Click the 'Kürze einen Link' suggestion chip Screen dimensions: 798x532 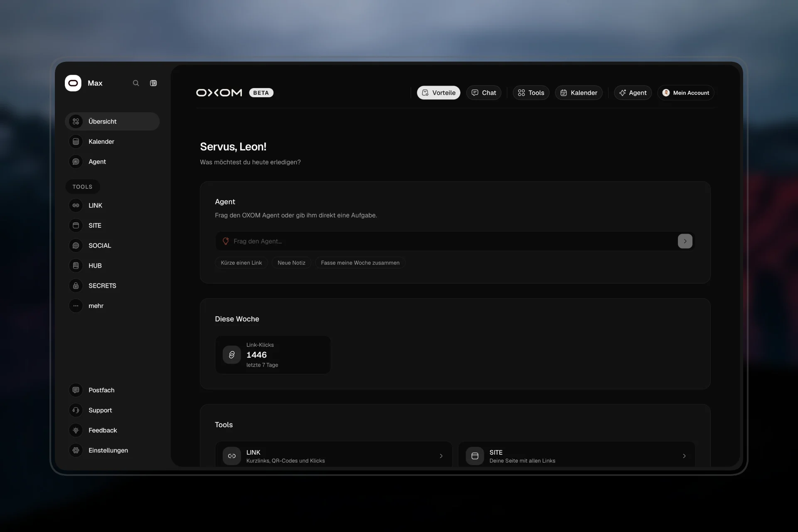click(x=241, y=263)
